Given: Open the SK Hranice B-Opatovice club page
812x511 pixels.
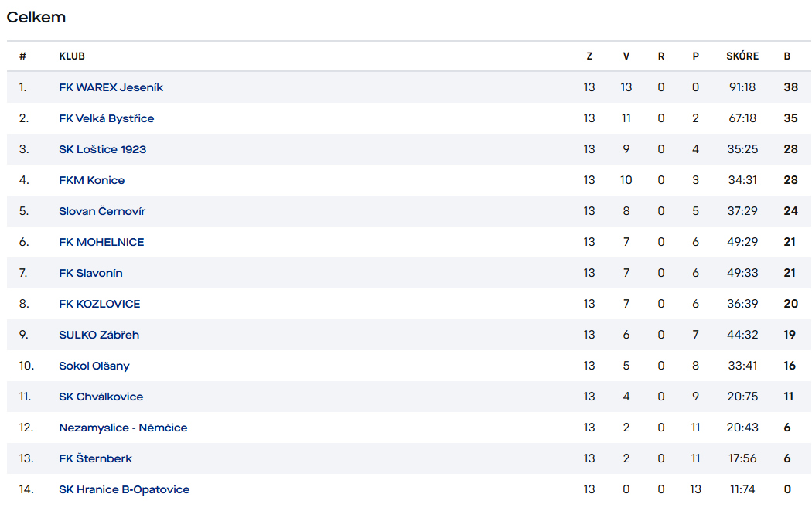Looking at the screenshot, I should 124,489.
